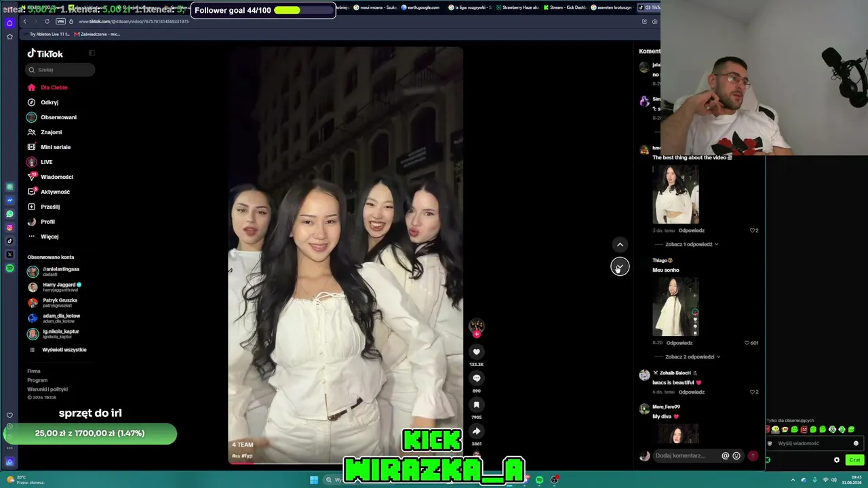
Task: Open the Spotify sidebar icon in the browser
Action: (9, 268)
